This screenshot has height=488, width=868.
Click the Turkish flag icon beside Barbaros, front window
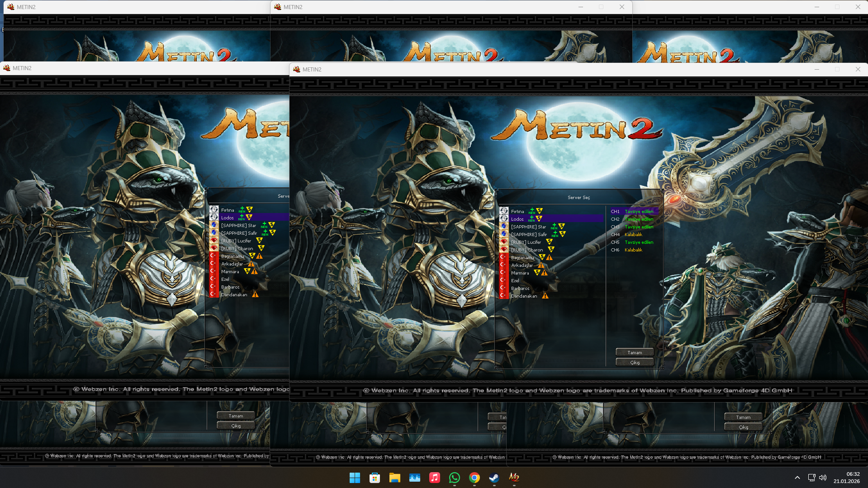(x=504, y=288)
